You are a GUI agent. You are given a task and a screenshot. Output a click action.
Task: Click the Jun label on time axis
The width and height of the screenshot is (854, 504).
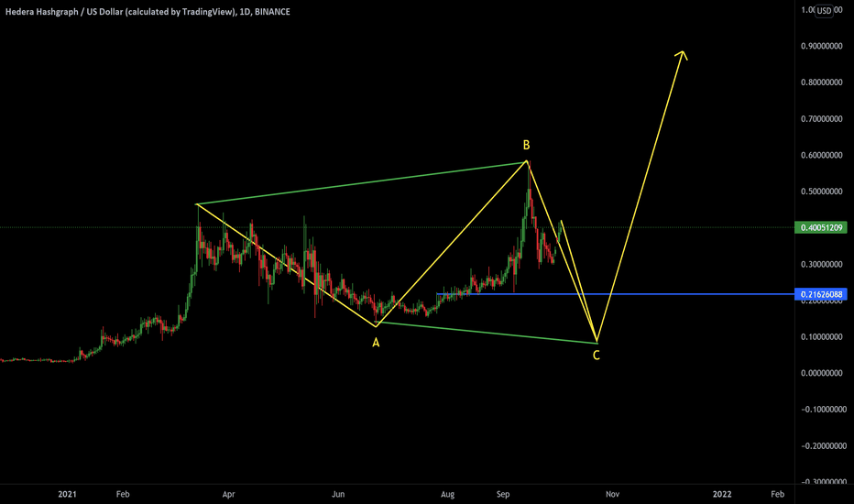click(338, 494)
